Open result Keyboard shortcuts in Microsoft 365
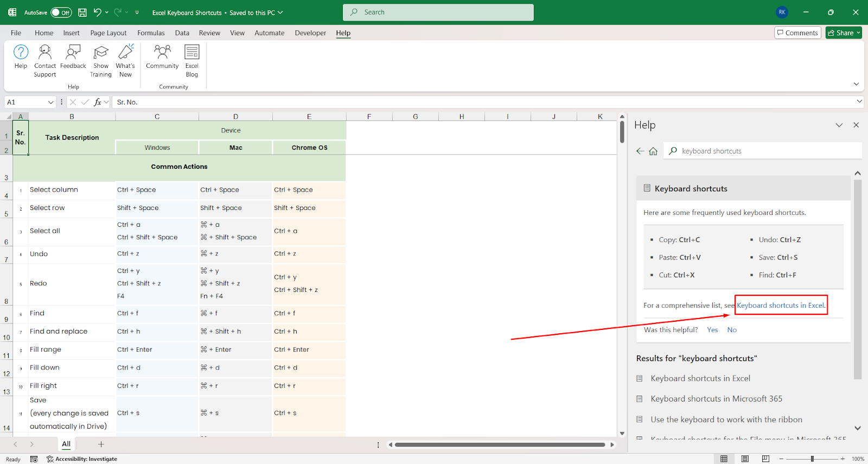The height and width of the screenshot is (464, 868). click(x=716, y=398)
